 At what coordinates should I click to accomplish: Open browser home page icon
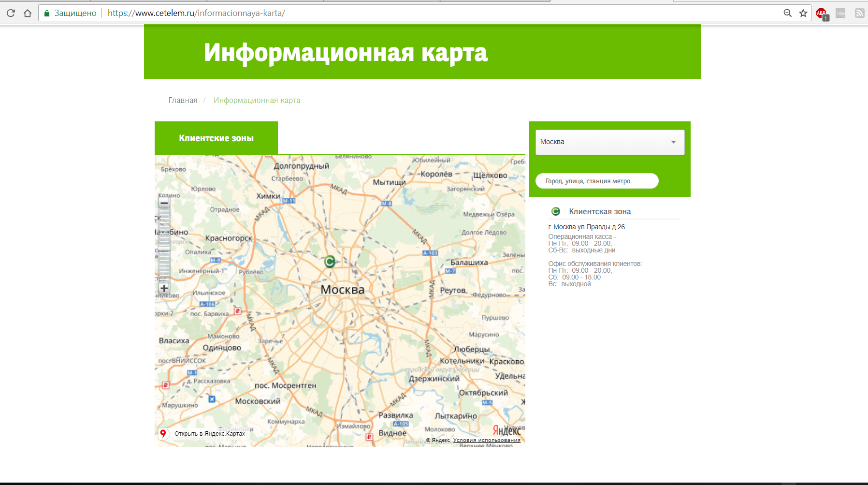tap(28, 13)
